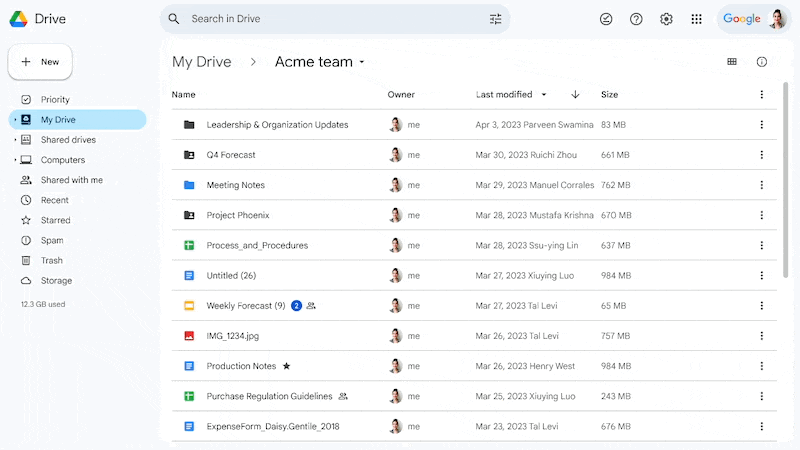Click the search magnifier icon
The image size is (800, 450).
click(x=174, y=19)
